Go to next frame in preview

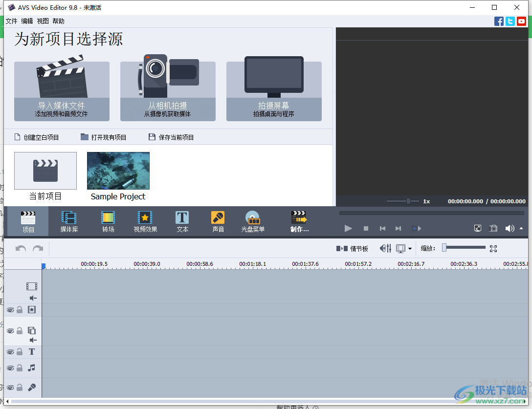(399, 229)
